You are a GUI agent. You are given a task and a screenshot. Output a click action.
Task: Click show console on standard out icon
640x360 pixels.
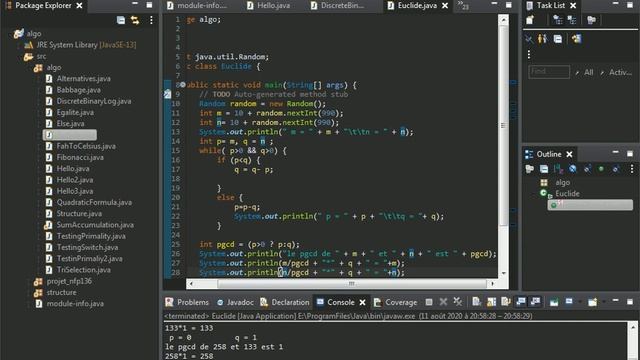(521, 302)
